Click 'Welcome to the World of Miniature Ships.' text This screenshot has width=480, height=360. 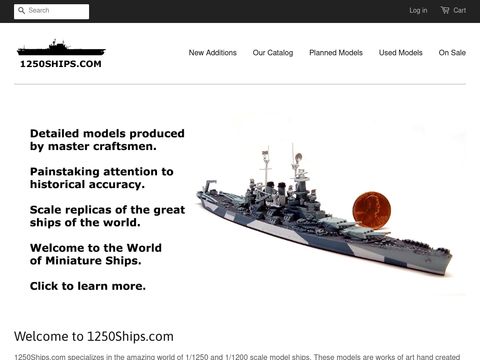96,254
